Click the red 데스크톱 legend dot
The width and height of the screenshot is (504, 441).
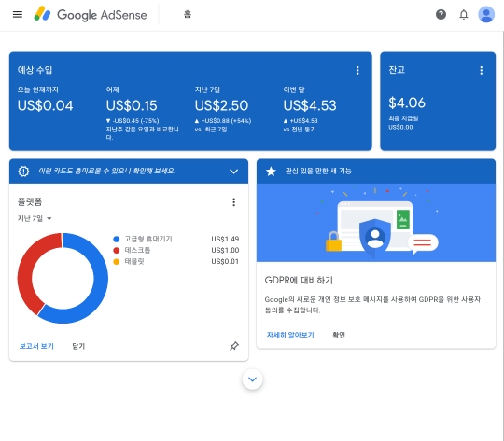coord(117,250)
